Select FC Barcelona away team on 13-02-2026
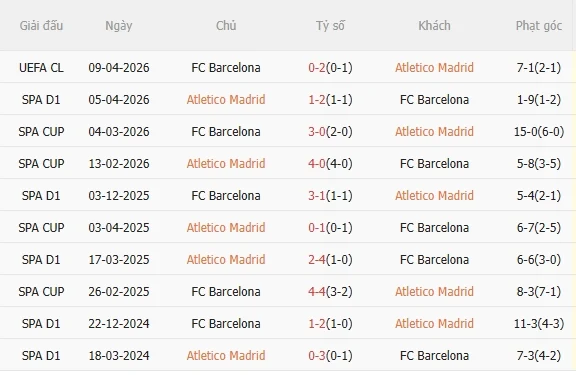Screen dimensions: 576x375 point(434,163)
